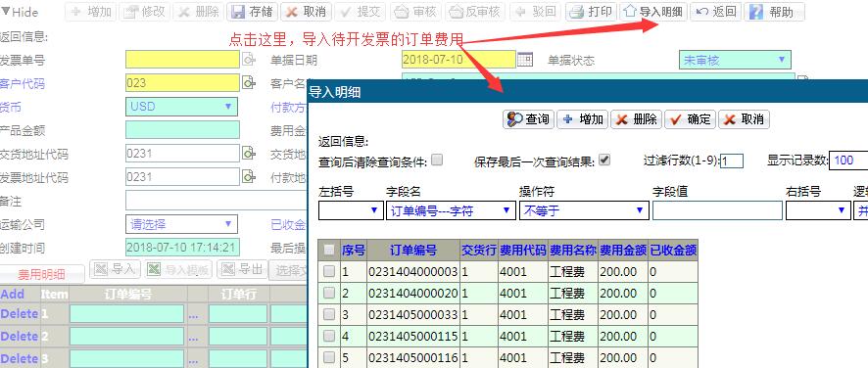Open lookup icon beside 交货地址代码 field
The width and height of the screenshot is (868, 368).
tap(249, 154)
